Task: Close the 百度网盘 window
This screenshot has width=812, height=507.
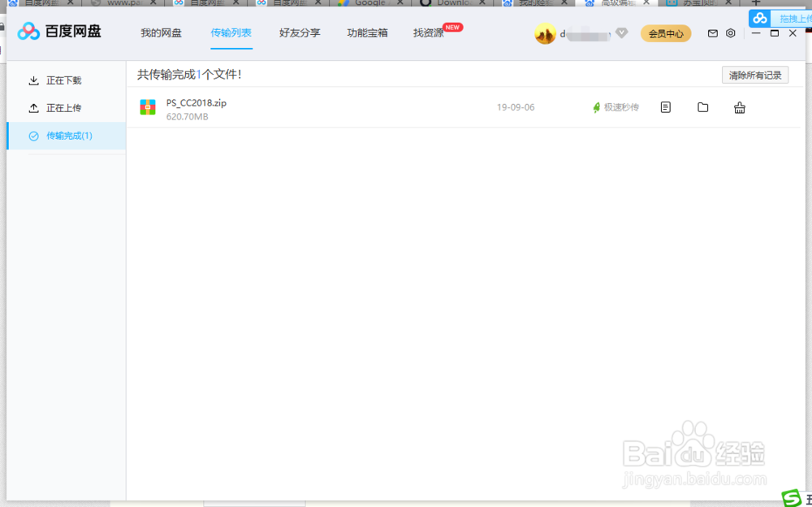Action: click(793, 33)
